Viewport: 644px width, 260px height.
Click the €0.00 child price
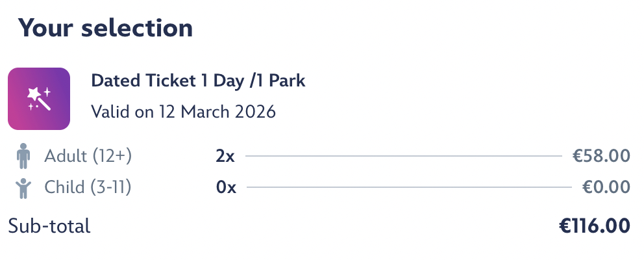click(606, 187)
